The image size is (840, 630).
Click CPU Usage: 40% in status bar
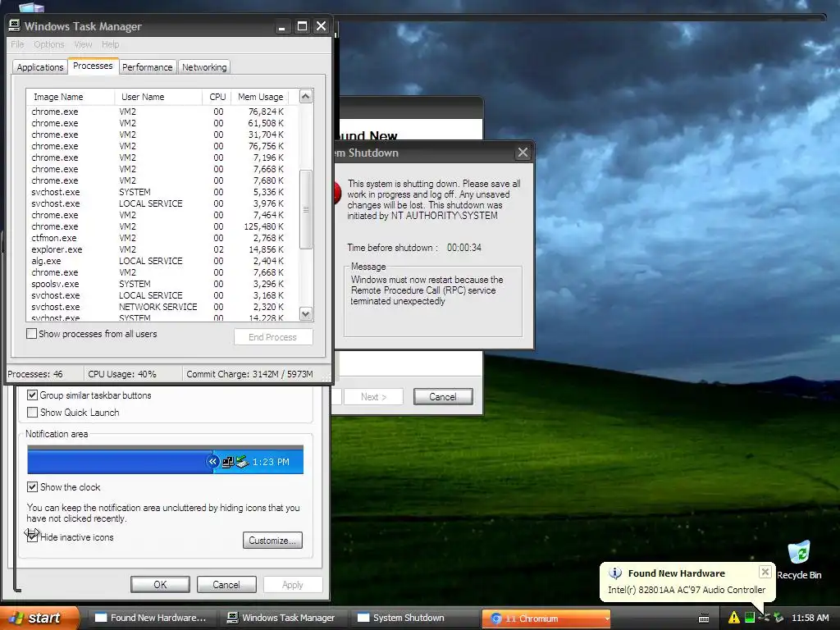[x=122, y=374]
